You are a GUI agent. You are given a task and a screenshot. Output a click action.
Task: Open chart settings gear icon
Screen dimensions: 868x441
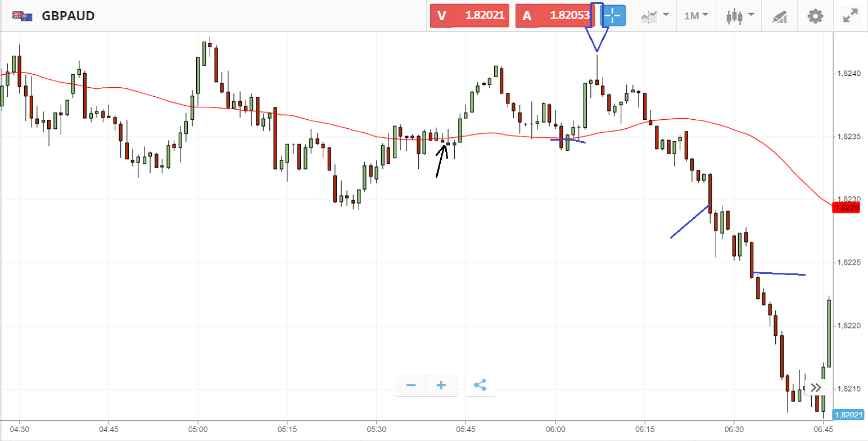(x=815, y=16)
